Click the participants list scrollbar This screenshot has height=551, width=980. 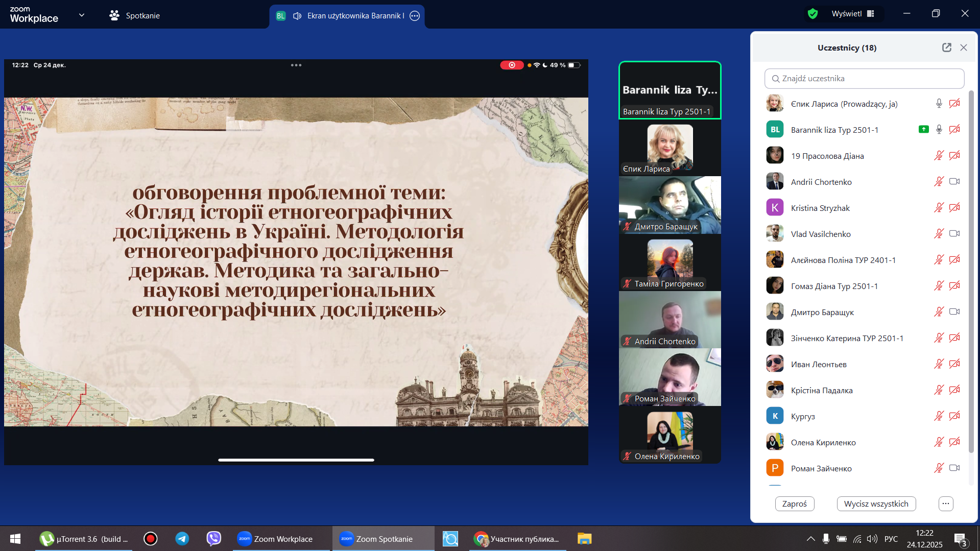point(971,271)
